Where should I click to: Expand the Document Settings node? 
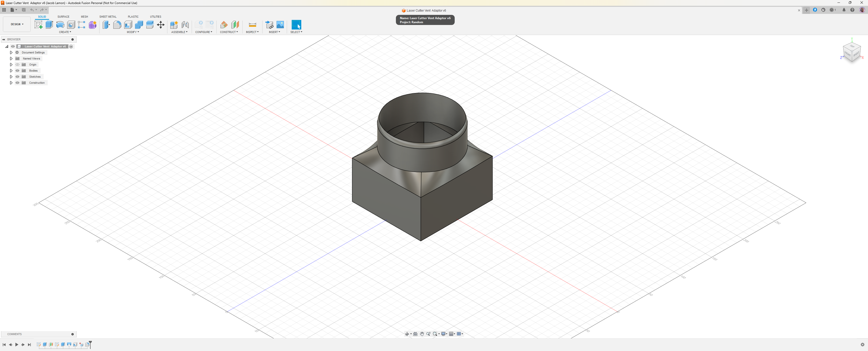point(11,52)
